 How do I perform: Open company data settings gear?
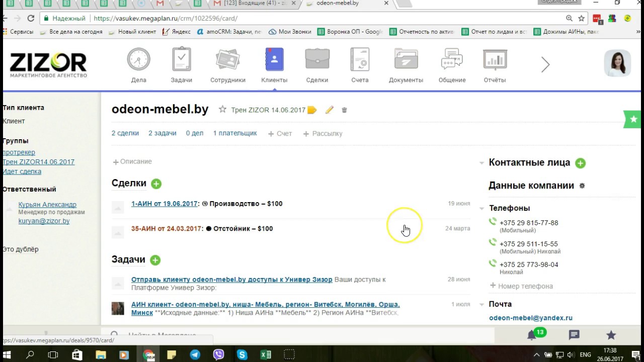582,186
